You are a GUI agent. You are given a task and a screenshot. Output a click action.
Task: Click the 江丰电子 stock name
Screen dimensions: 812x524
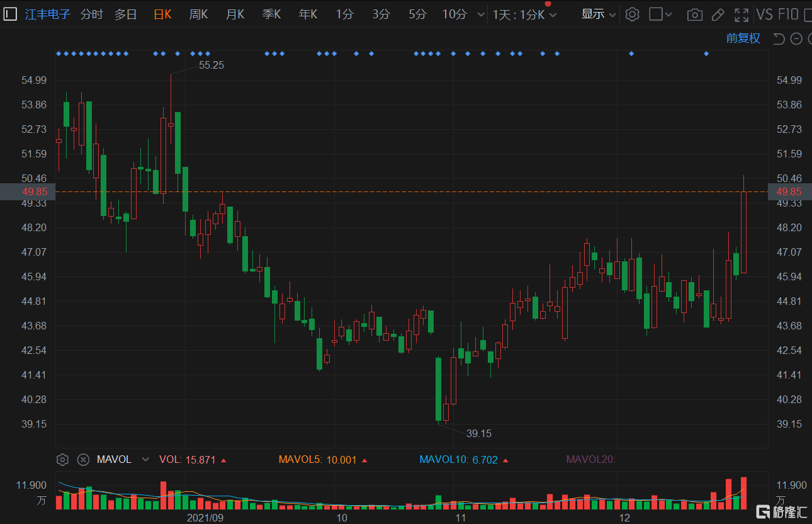tap(48, 14)
